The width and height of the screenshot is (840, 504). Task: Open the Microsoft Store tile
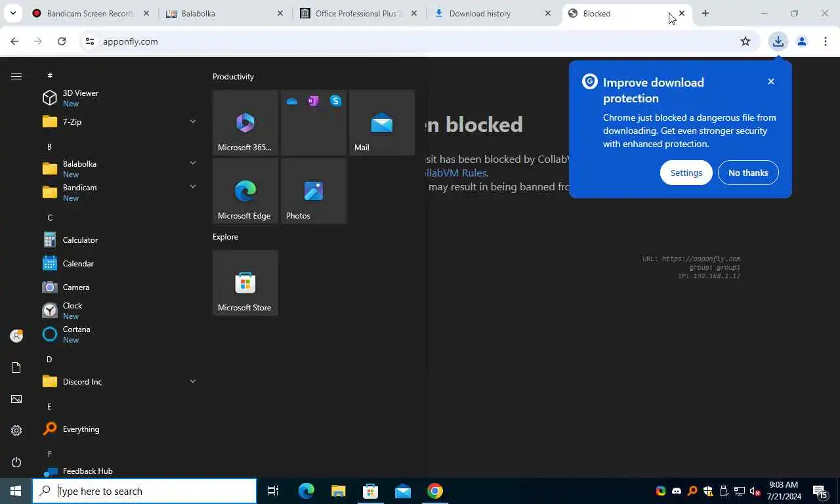click(245, 283)
